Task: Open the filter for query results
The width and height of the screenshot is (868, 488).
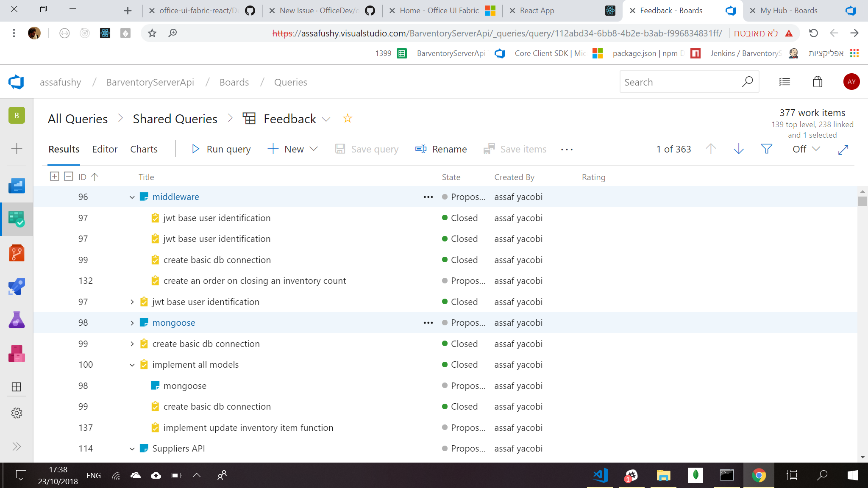Action: (766, 149)
